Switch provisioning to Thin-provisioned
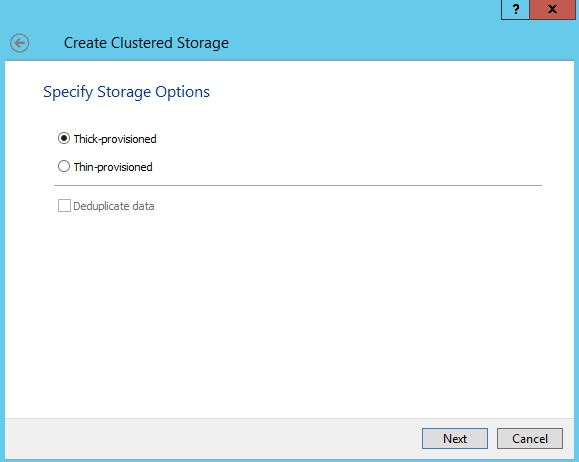This screenshot has height=462, width=579. [x=64, y=166]
